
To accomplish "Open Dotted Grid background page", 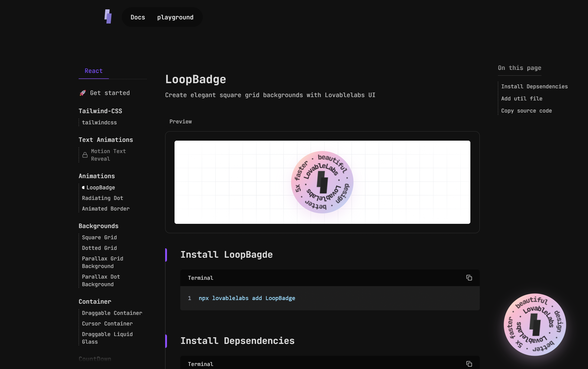I will coord(99,248).
